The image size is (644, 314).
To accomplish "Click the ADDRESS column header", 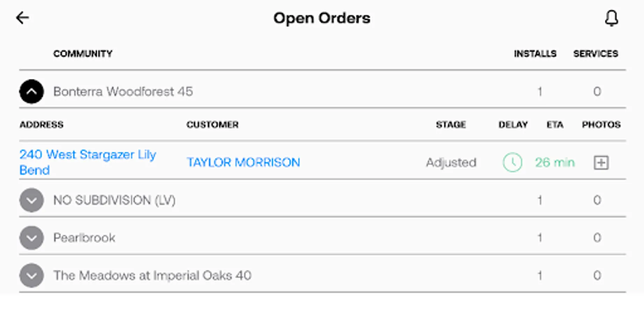I will 42,125.
